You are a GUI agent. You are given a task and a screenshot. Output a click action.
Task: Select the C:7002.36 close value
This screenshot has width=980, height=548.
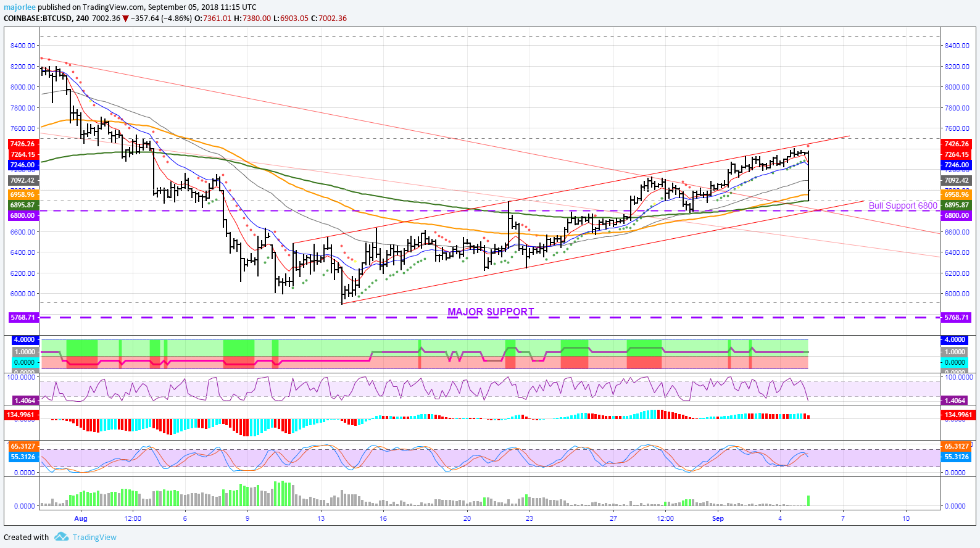(x=329, y=18)
